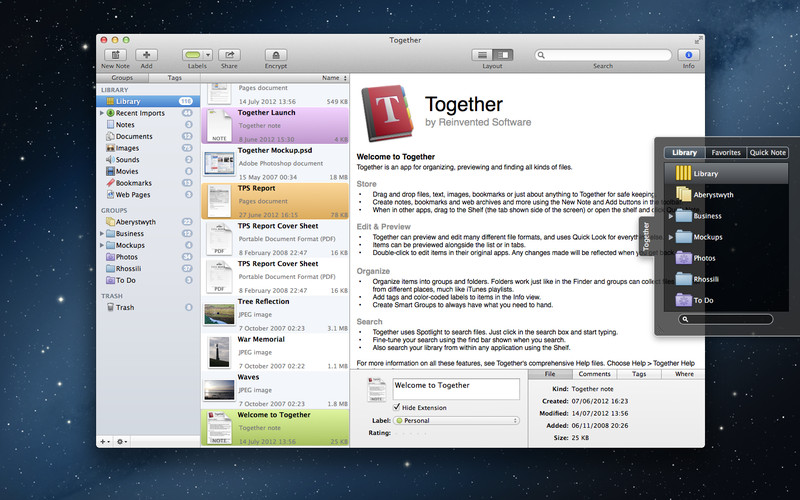Expand the Business folder in the Shelf

tap(671, 216)
